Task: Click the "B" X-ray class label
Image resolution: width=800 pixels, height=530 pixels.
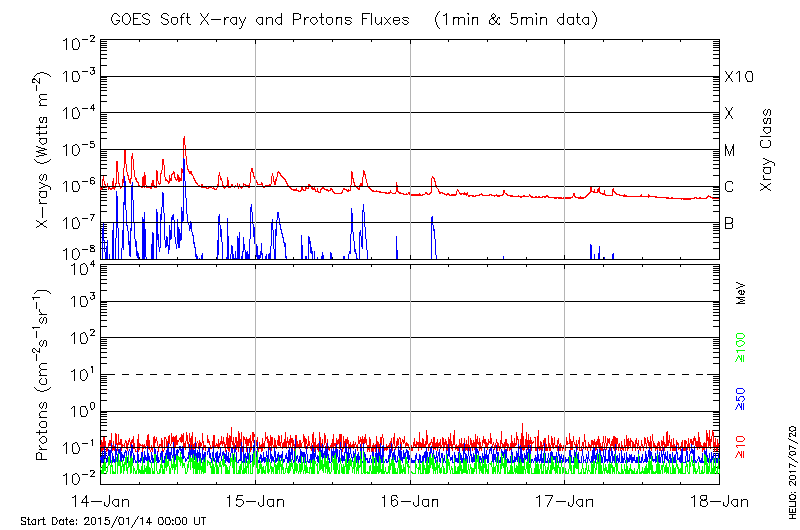Action: tap(730, 224)
